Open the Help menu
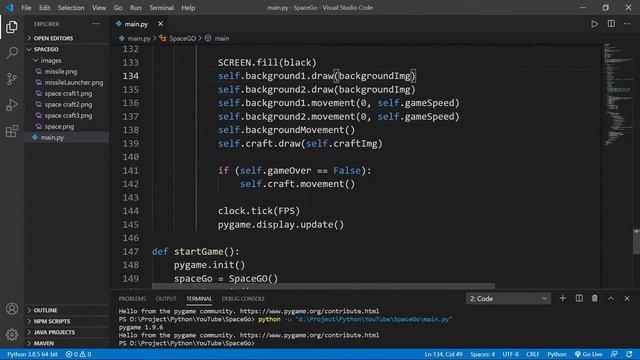Screen dimensions: 640x360 pyautogui.click(x=188, y=8)
